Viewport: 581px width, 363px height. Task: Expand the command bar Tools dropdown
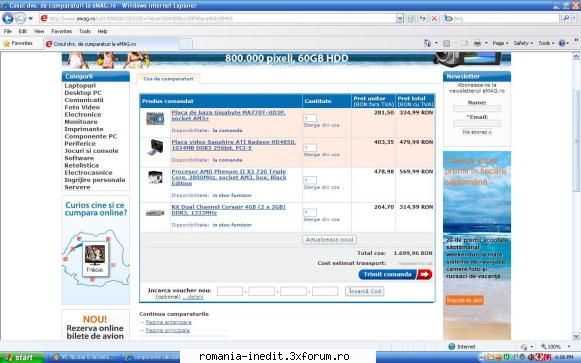[546, 43]
